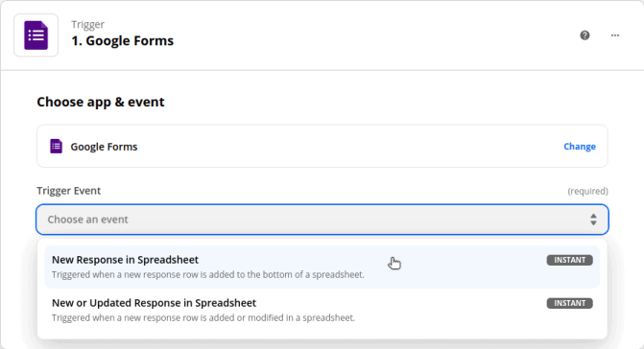Click the Choose app & event heading
This screenshot has width=644, height=349.
pyautogui.click(x=101, y=102)
